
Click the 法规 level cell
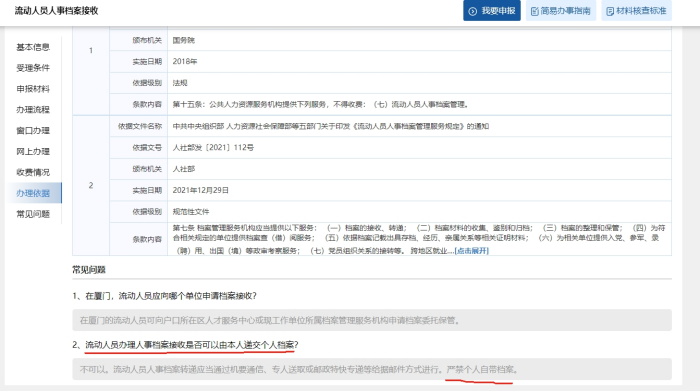(419, 83)
